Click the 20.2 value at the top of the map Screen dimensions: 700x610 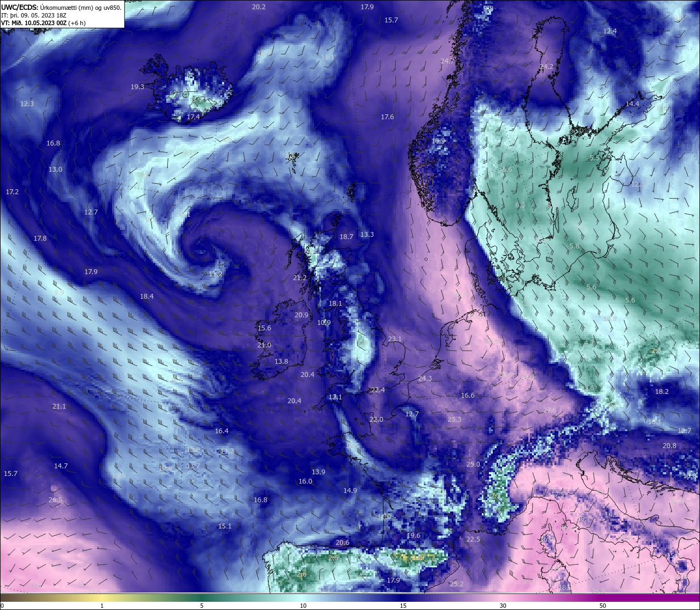[x=259, y=7]
